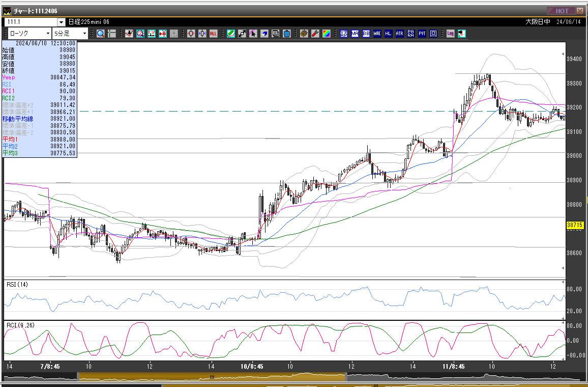This screenshot has height=387, width=588.
Task: Click the drawing list document icon
Action: coord(276,34)
